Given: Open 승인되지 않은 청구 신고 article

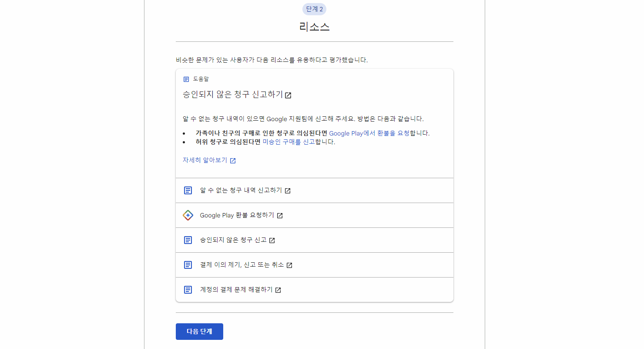Looking at the screenshot, I should click(x=233, y=240).
